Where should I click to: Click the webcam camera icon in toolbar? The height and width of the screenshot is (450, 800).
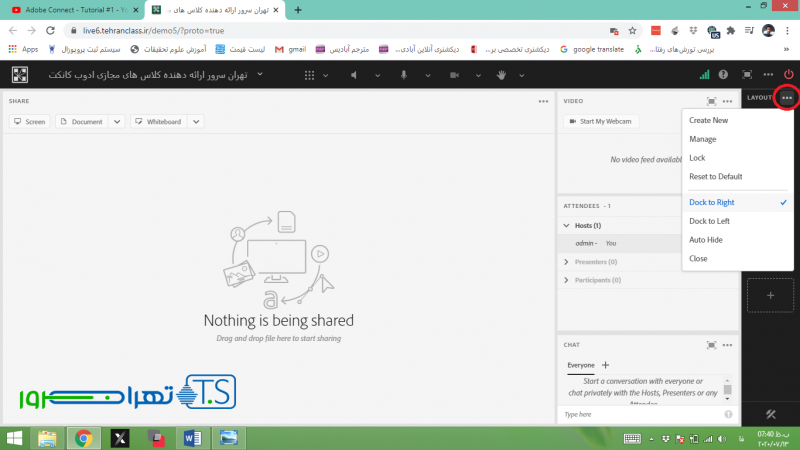click(454, 75)
